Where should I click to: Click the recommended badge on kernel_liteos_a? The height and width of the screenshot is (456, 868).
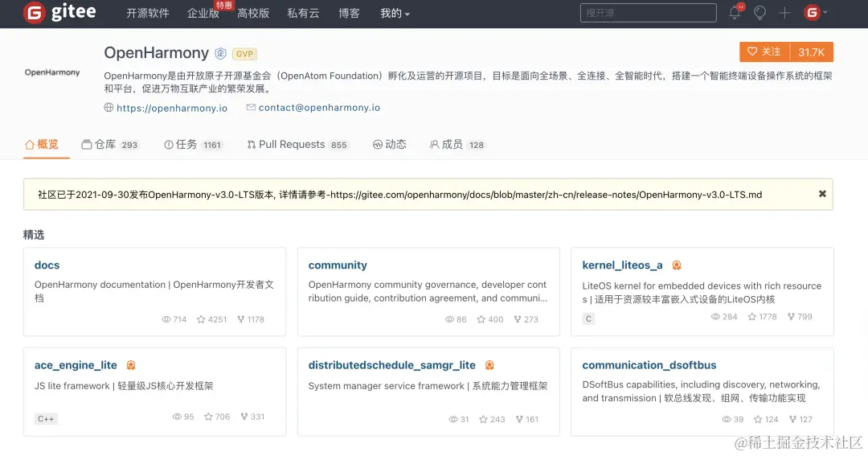(x=677, y=265)
